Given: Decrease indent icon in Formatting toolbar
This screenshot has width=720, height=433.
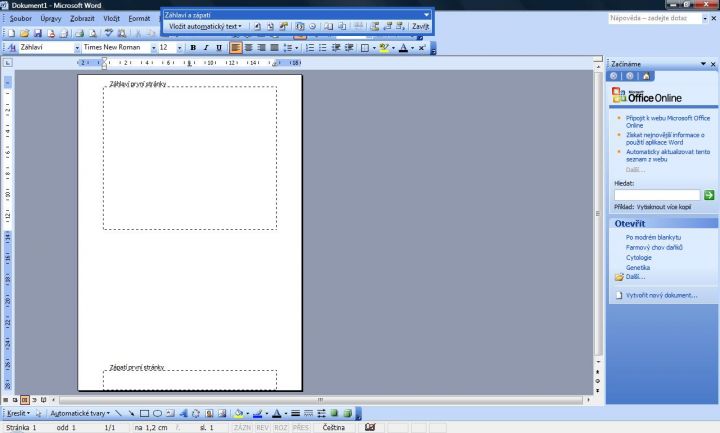Looking at the screenshot, I should (336, 48).
